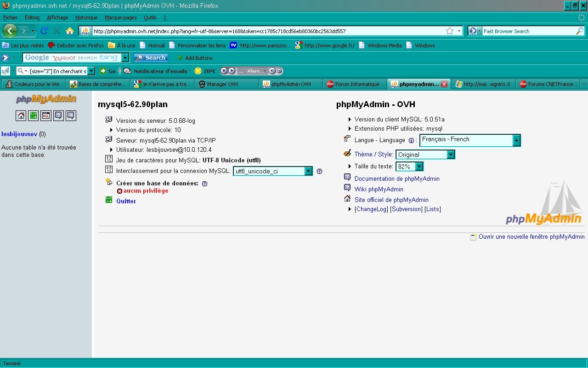Open the Thème Original dropdown
The image size is (588, 368).
pyautogui.click(x=425, y=155)
